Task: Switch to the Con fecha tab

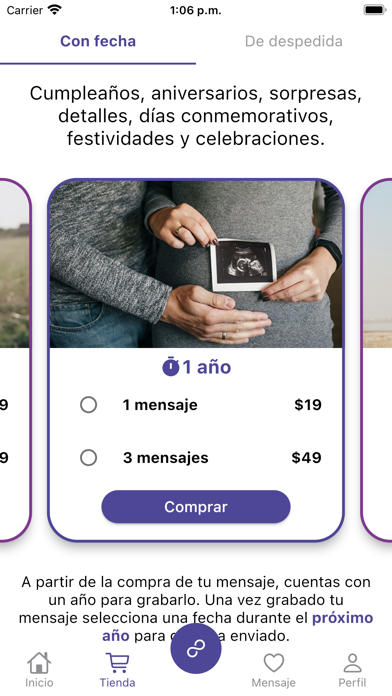Action: [98, 41]
